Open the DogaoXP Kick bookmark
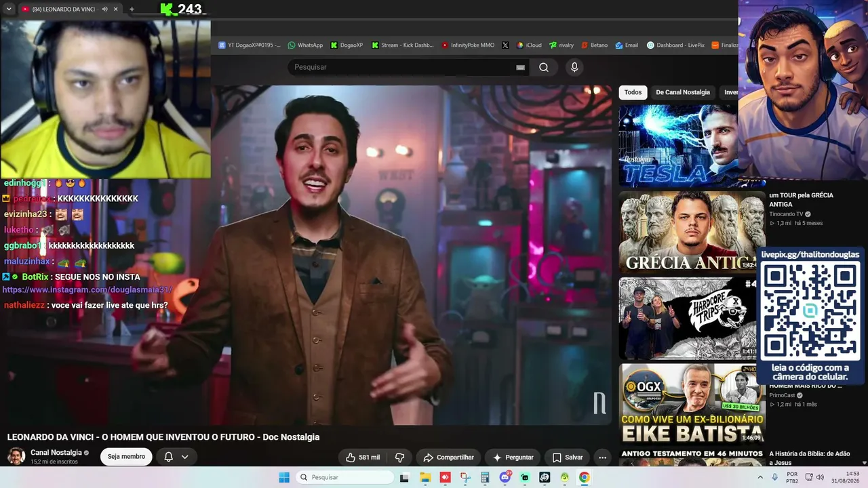868x488 pixels. pyautogui.click(x=347, y=45)
